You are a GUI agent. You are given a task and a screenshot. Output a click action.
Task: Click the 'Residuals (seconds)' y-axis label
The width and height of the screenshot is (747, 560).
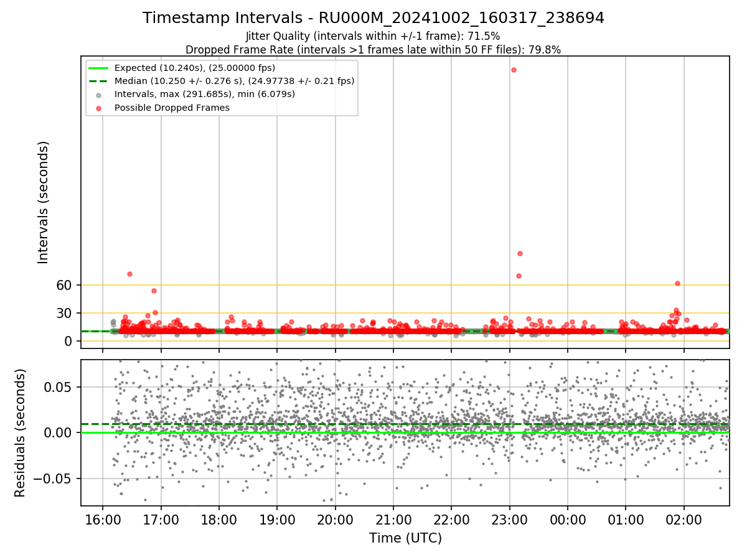click(x=21, y=433)
